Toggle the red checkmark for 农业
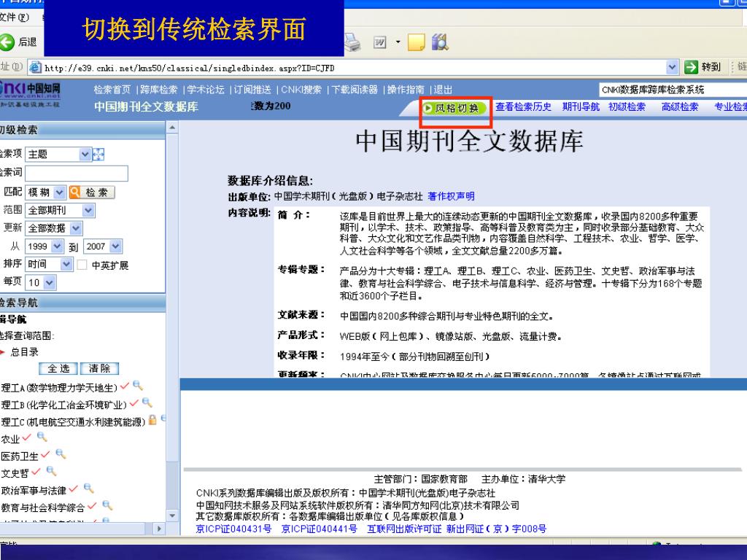The image size is (747, 560). click(26, 437)
